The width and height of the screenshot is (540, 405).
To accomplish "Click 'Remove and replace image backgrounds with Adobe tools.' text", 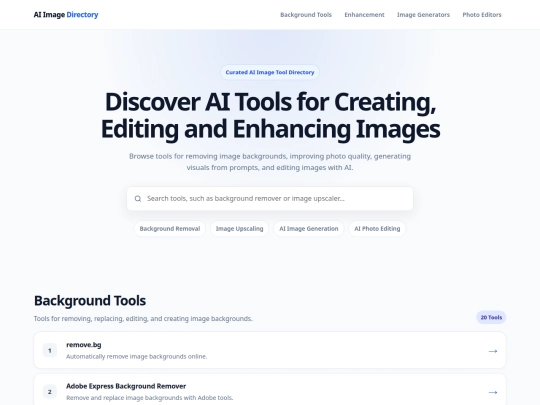I will coord(149,398).
